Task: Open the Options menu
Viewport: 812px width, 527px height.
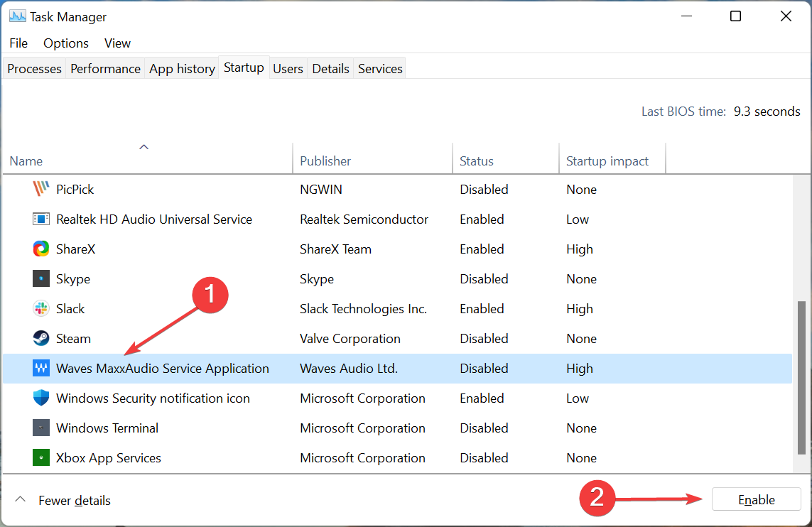Action: (66, 43)
